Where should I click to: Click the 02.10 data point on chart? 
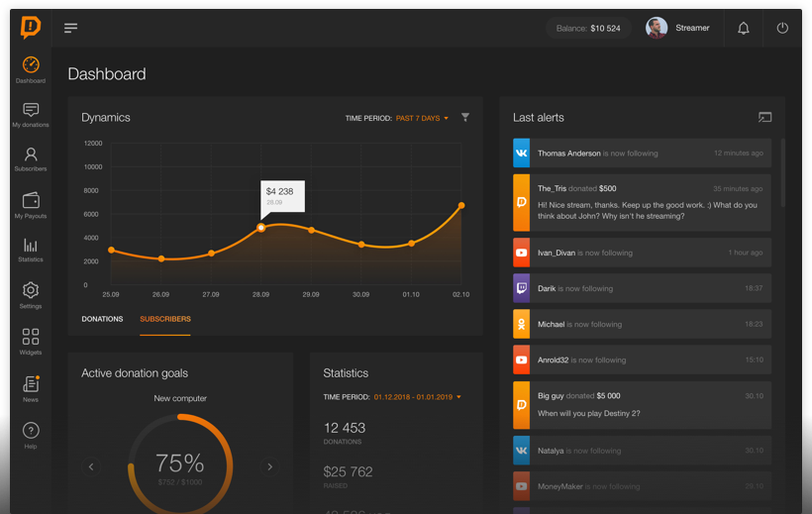461,206
